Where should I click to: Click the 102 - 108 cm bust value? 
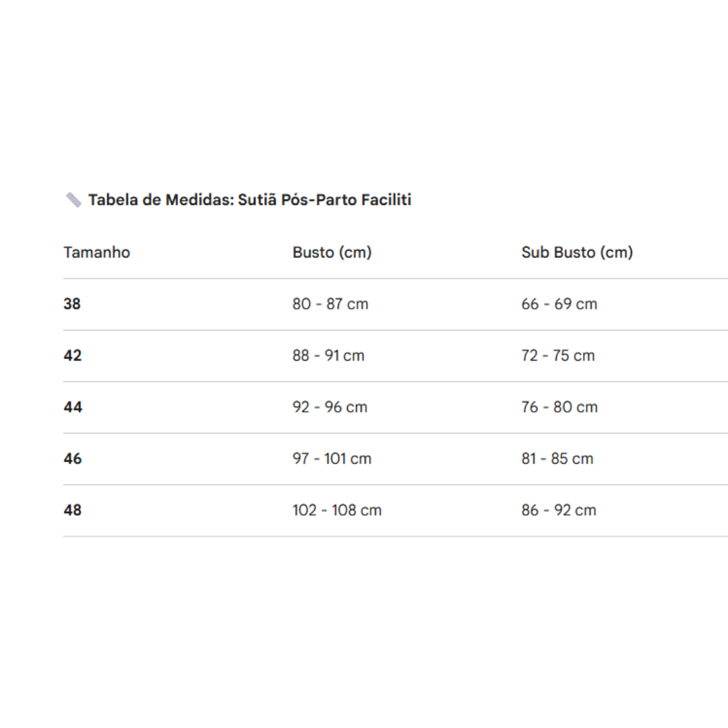pos(337,510)
